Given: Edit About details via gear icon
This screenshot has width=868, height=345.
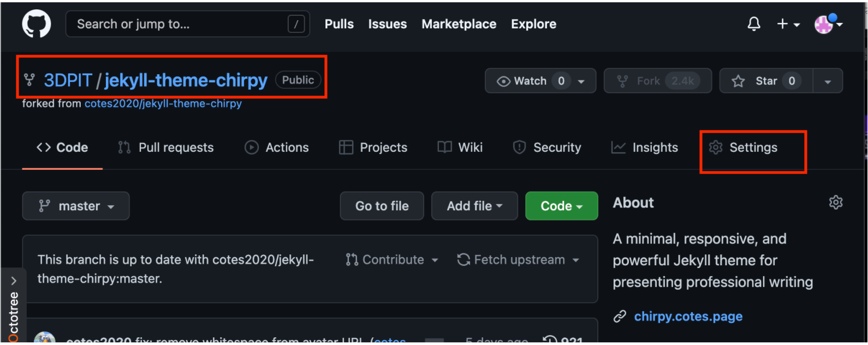Looking at the screenshot, I should 836,203.
